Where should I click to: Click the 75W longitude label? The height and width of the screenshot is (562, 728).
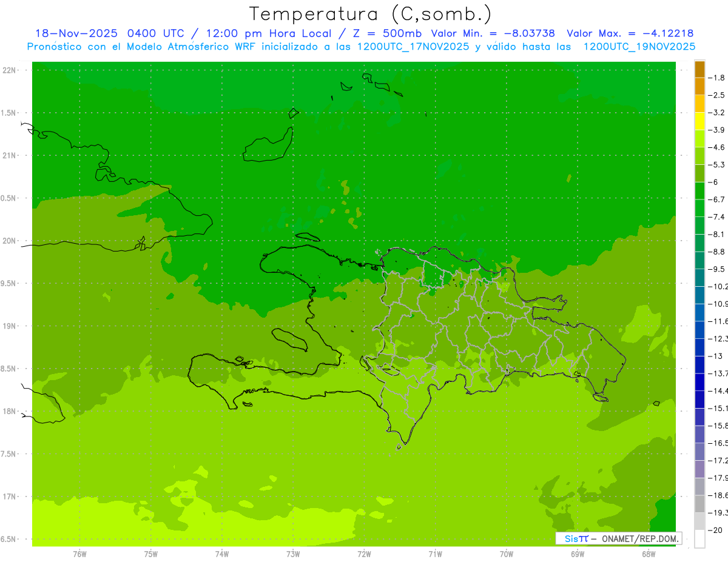[150, 554]
